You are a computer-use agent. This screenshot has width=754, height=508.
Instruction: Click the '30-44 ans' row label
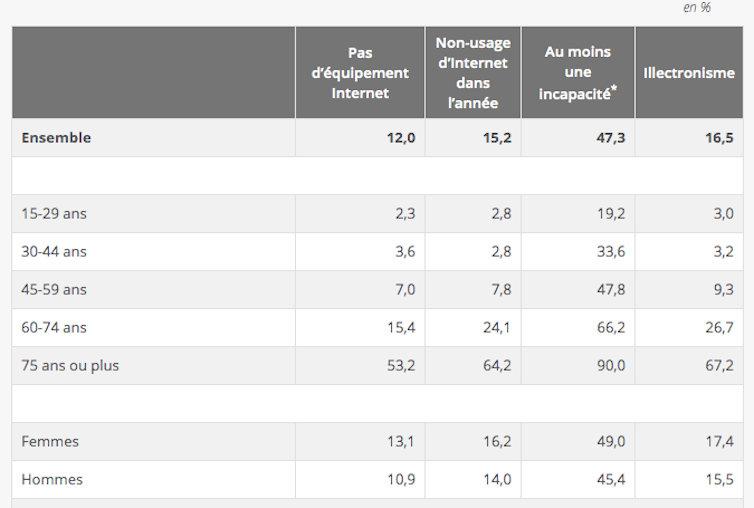click(x=54, y=252)
